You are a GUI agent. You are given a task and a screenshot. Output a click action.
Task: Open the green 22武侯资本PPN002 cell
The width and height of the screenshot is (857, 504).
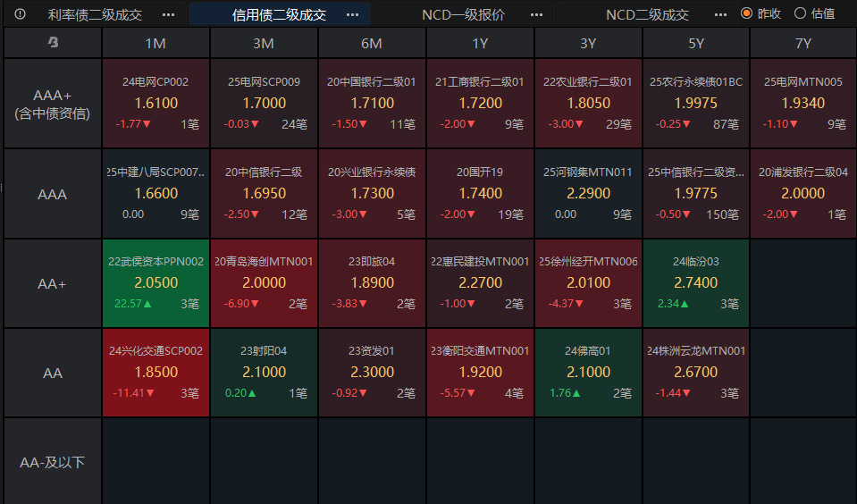tap(155, 283)
